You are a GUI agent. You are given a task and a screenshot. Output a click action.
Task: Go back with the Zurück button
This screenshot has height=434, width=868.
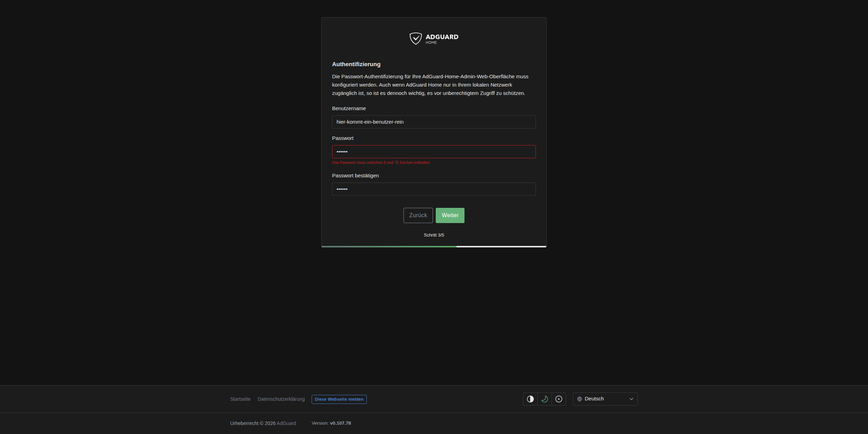coord(418,215)
